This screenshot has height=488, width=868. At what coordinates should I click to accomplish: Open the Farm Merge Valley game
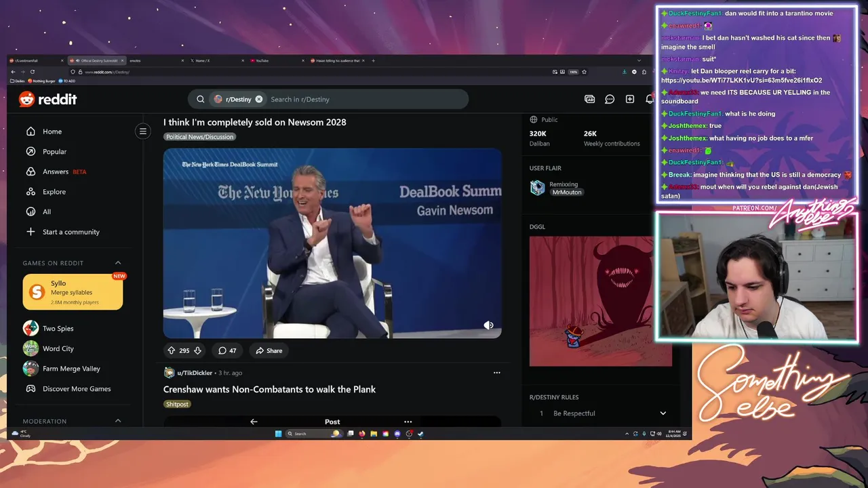pyautogui.click(x=71, y=369)
